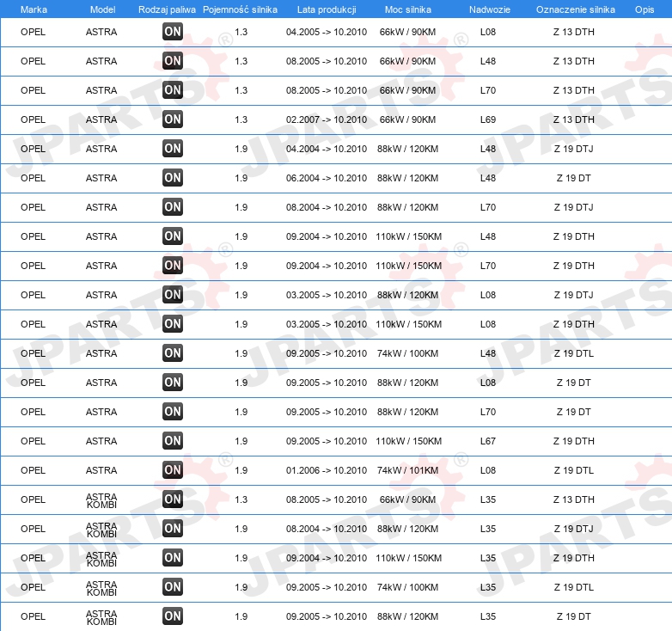The image size is (672, 631).
Task: Click the ON icon in the 1.3 engine L48 row
Action: 173,60
